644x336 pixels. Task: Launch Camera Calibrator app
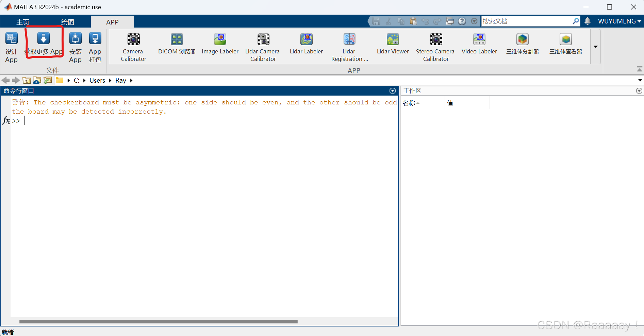(133, 47)
